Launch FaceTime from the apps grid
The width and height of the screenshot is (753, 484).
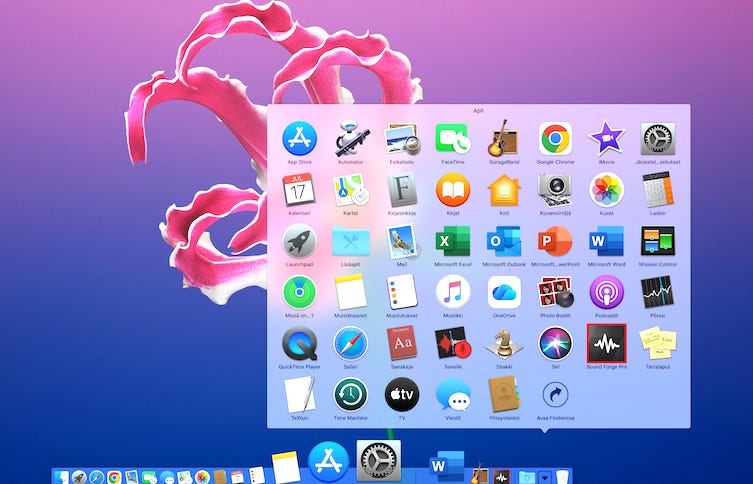pyautogui.click(x=453, y=138)
